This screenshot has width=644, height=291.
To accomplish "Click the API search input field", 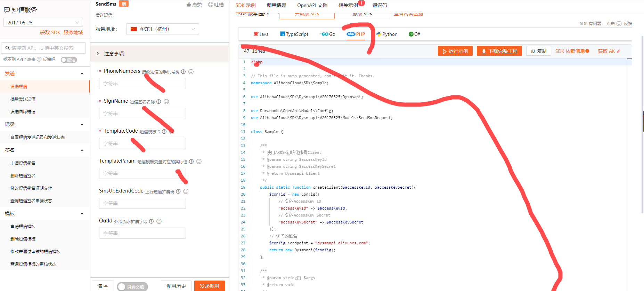I will click(43, 48).
